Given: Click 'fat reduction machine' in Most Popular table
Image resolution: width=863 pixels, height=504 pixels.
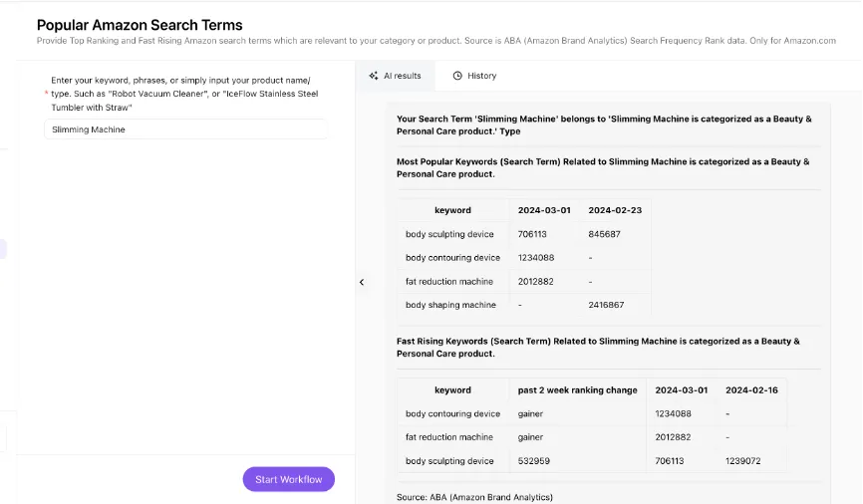Looking at the screenshot, I should (x=449, y=282).
